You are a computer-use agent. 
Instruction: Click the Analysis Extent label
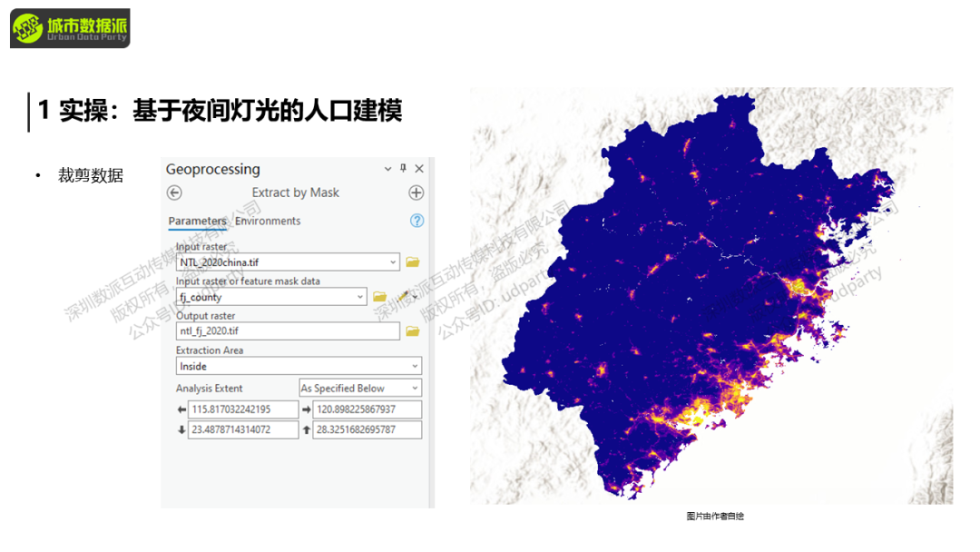pos(209,389)
